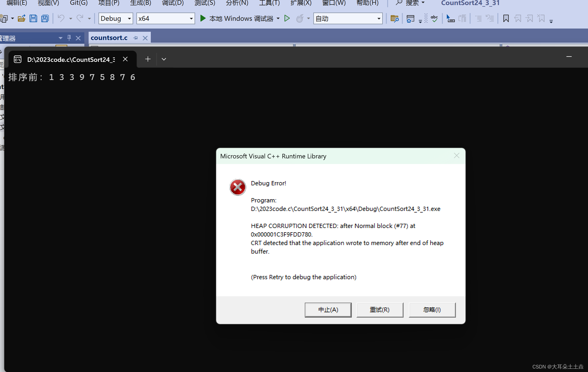Open the 工具(T) menu

coord(269,3)
